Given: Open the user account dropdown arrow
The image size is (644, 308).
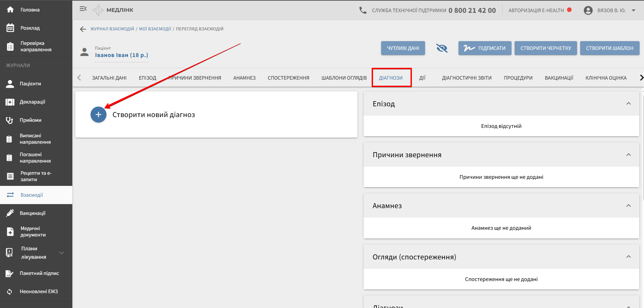Looking at the screenshot, I should click(634, 10).
